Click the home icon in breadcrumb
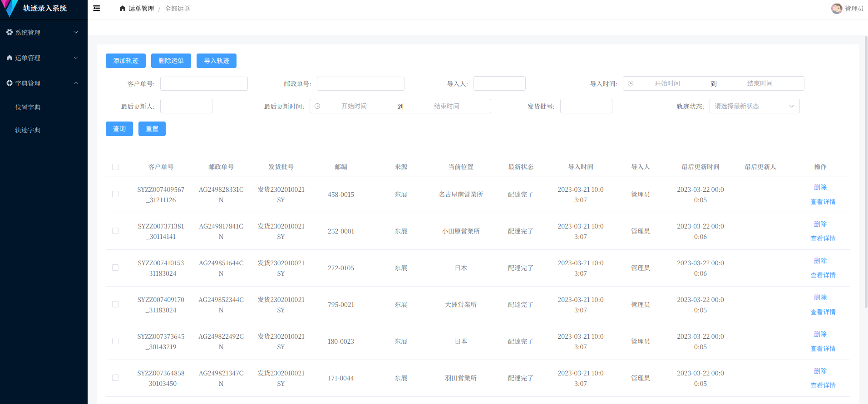Viewport: 868px width, 404px height. (x=123, y=8)
